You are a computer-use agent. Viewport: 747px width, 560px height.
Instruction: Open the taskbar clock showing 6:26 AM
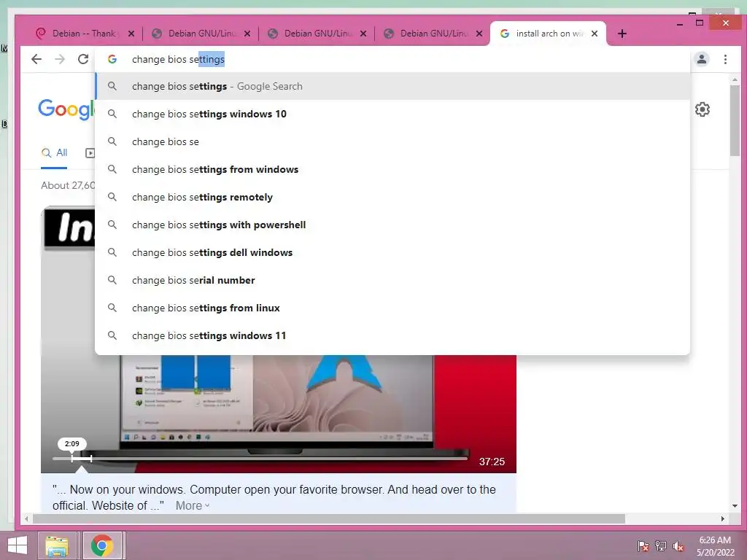pos(715,545)
